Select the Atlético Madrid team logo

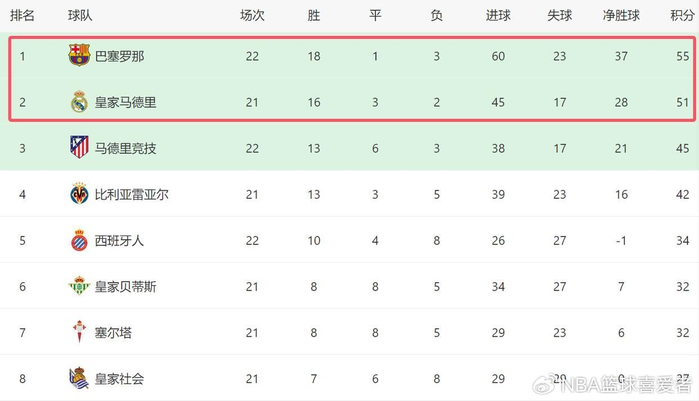coord(79,148)
